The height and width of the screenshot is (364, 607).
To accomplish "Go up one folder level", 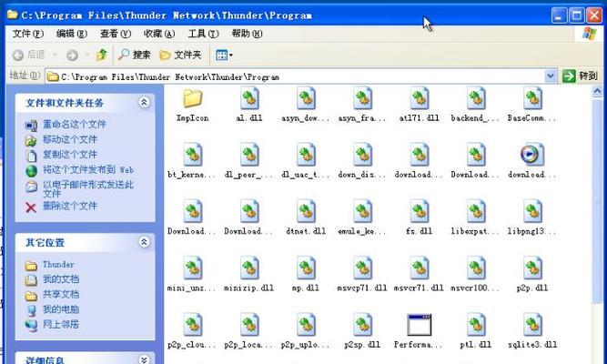I will click(102, 55).
